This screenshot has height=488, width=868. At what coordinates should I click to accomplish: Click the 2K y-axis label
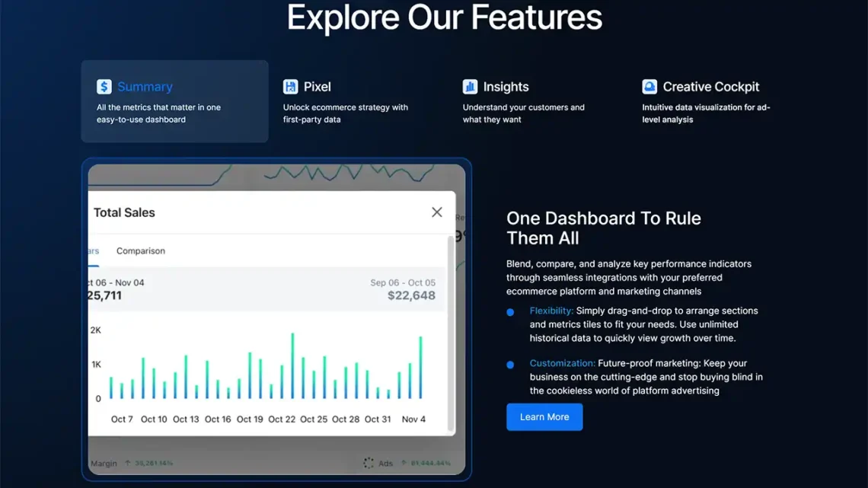click(x=96, y=330)
